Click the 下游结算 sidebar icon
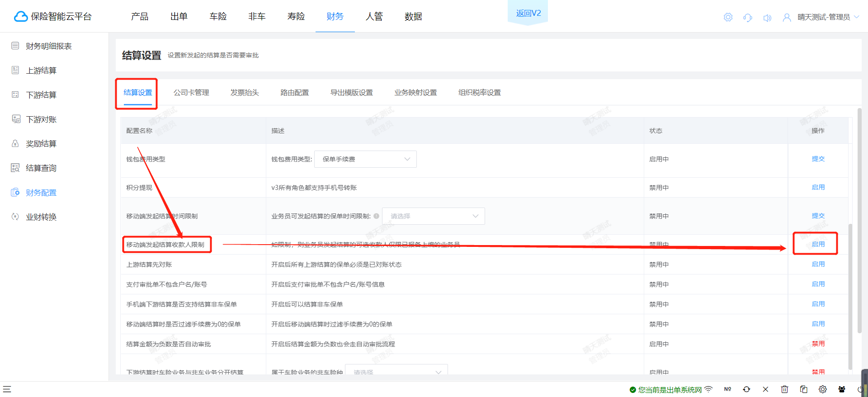The height and width of the screenshot is (397, 868). (x=15, y=95)
